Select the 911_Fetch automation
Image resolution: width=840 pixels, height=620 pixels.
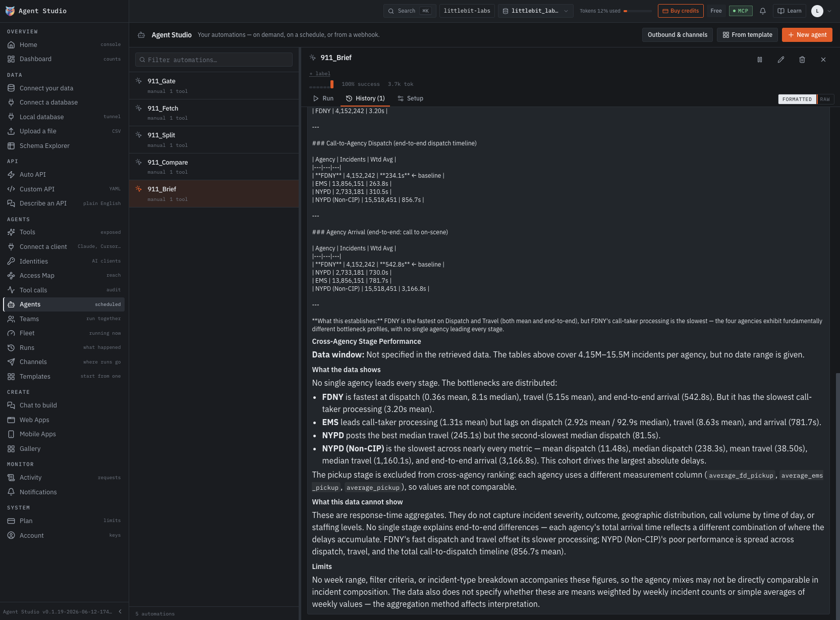pos(214,113)
